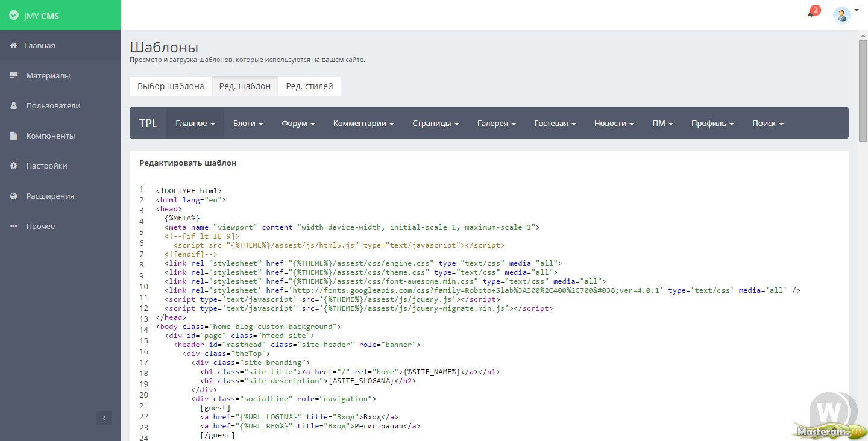This screenshot has height=441, width=868.
Task: Click the JMY CMS brand link
Action: point(41,16)
